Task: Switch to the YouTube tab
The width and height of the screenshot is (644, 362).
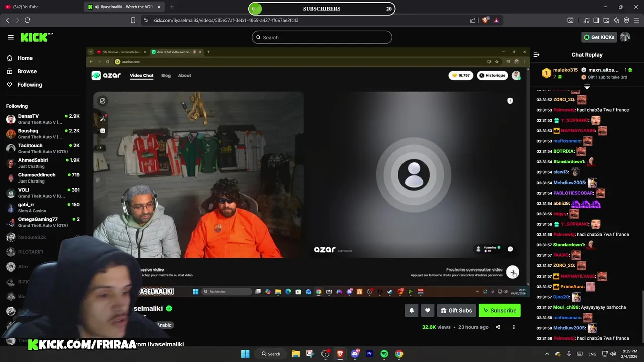Action: pos(40,7)
